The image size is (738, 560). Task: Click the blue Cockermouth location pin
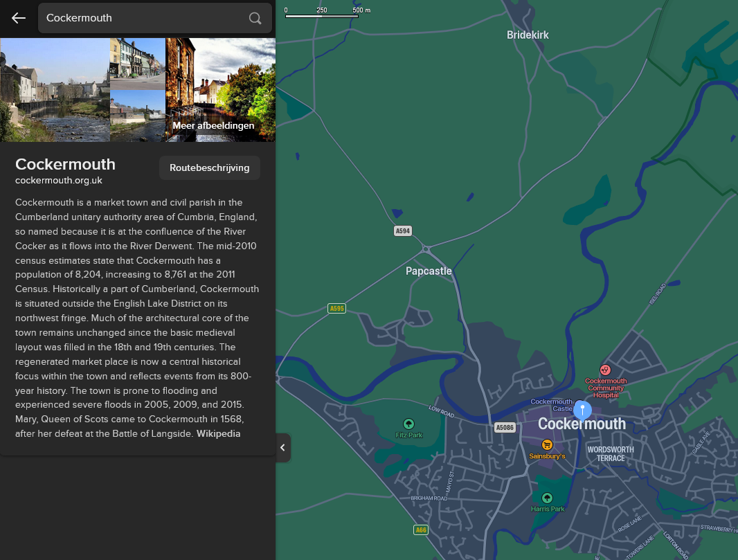582,410
